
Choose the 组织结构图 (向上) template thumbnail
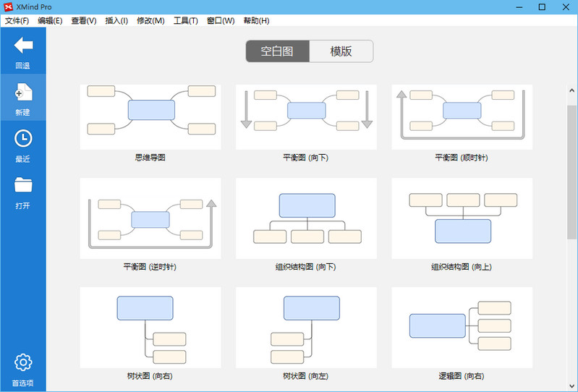(462, 218)
